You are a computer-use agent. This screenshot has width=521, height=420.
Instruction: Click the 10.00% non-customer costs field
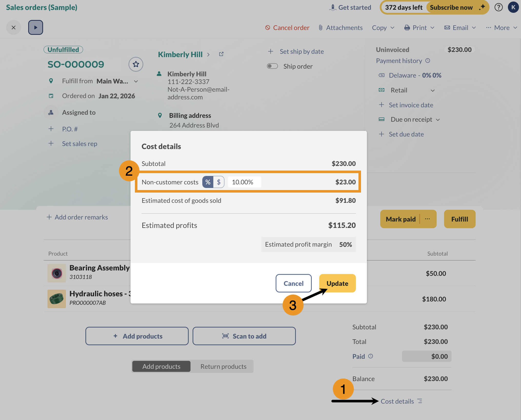[x=244, y=182]
